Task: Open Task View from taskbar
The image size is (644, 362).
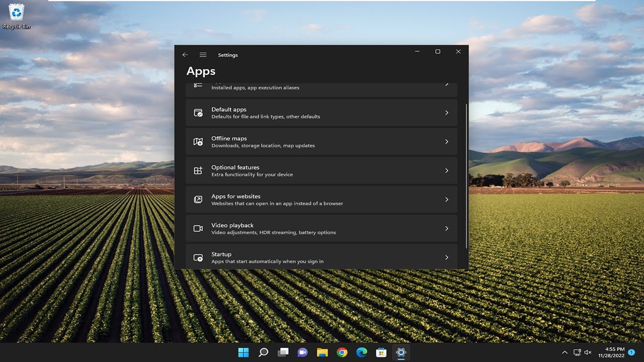Action: tap(283, 352)
